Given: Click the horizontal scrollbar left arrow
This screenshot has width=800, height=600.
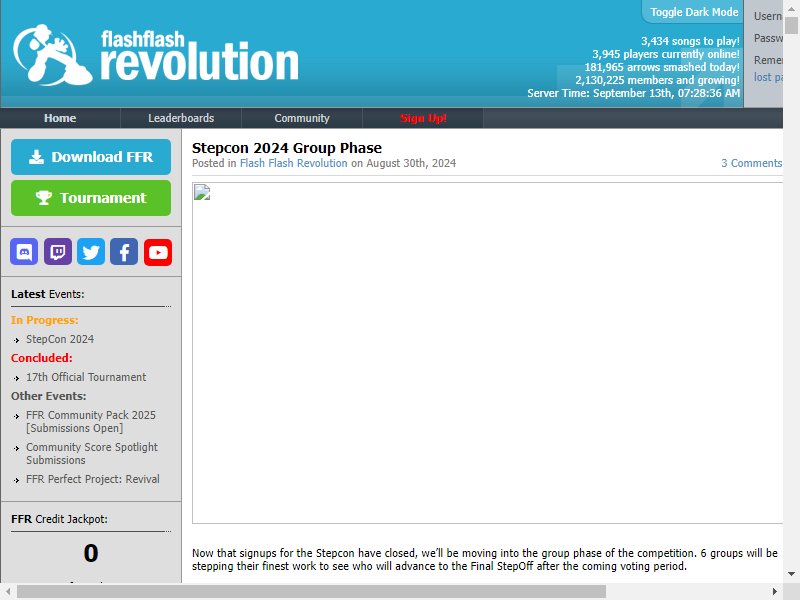Looking at the screenshot, I should 8,591.
